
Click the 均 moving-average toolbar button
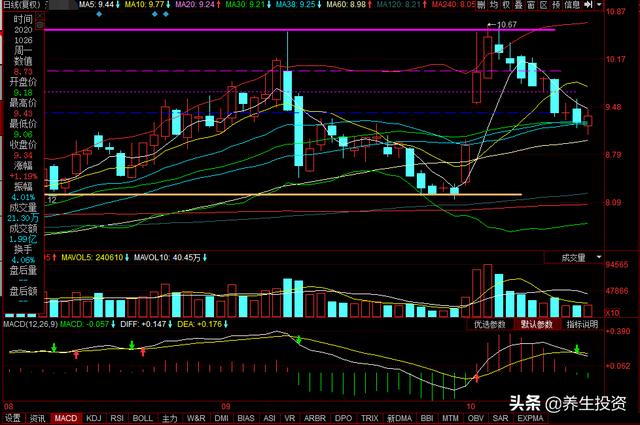[494, 4]
